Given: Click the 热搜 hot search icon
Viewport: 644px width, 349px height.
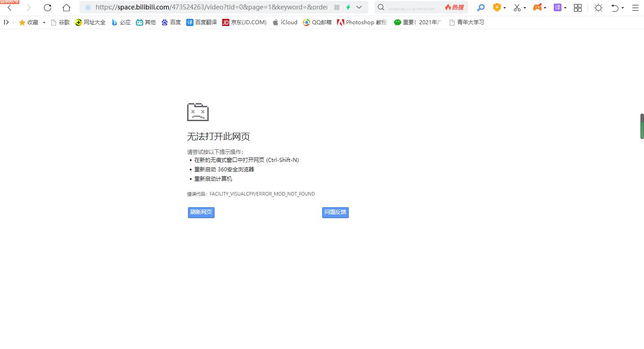Looking at the screenshot, I should 454,8.
